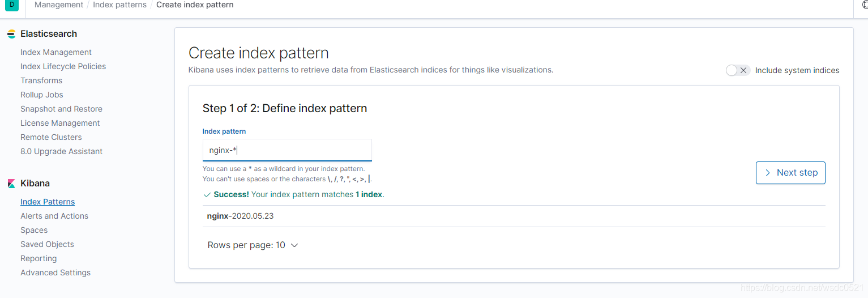Image resolution: width=868 pixels, height=298 pixels.
Task: Click the Kibana logo icon in the sidebar
Action: (x=11, y=184)
